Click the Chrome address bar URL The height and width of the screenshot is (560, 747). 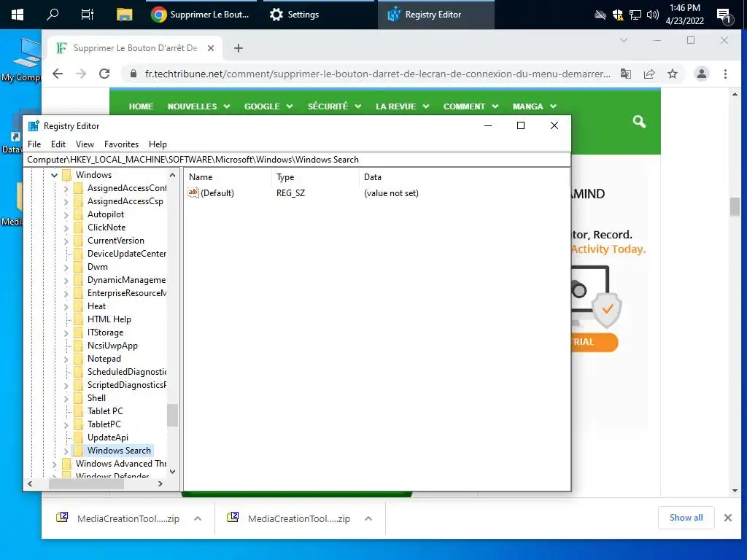click(x=377, y=74)
